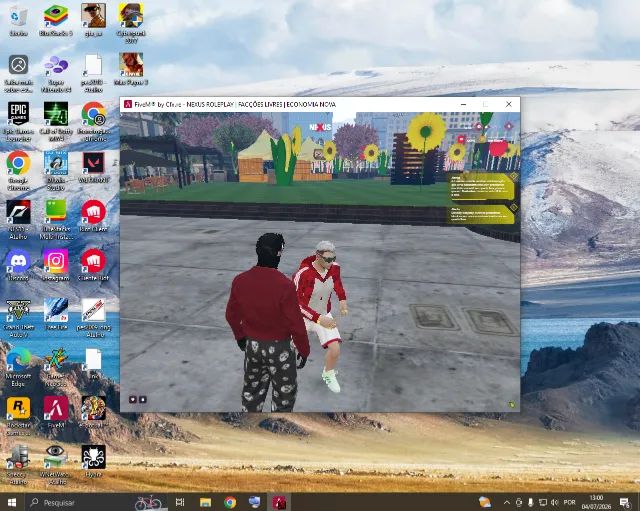Click the lower yellow notification box in FiveM
640x511 pixels.
[x=480, y=214]
